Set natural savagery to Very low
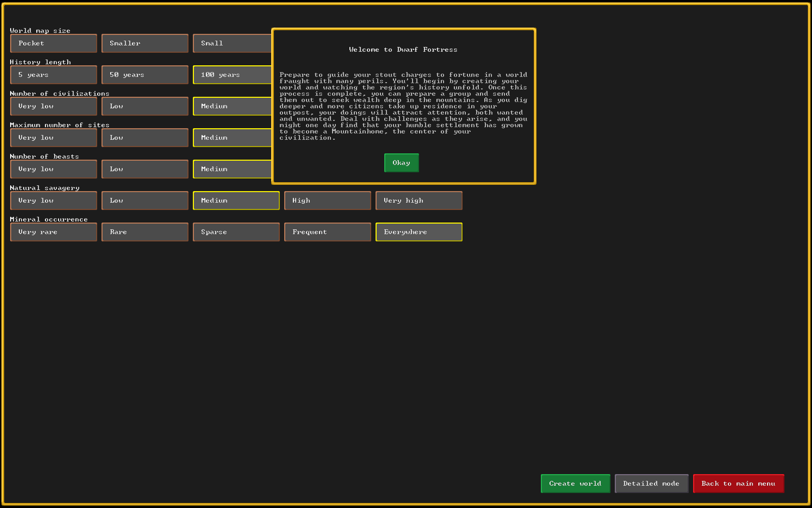Viewport: 812px width, 508px height. click(54, 201)
